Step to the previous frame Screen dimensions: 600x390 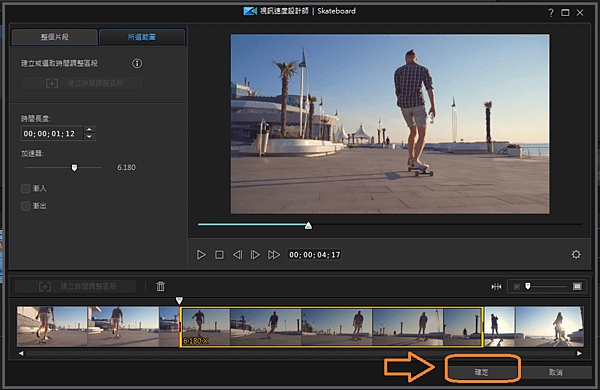click(x=237, y=255)
